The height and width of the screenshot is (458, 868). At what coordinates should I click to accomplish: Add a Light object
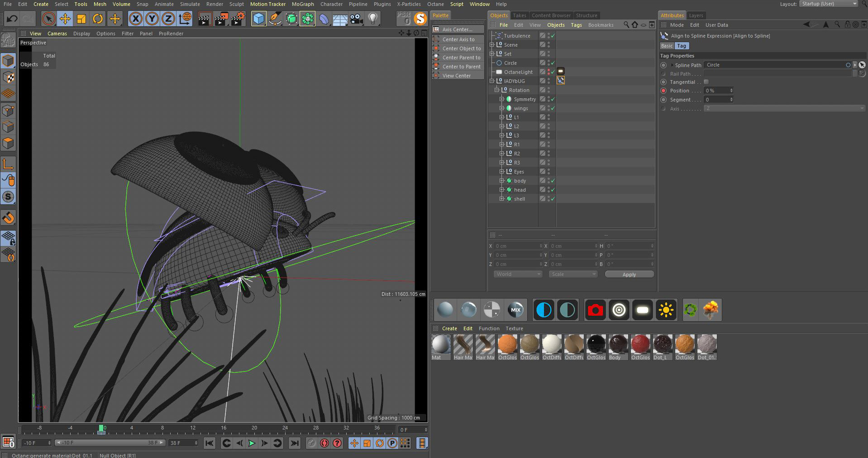click(373, 19)
